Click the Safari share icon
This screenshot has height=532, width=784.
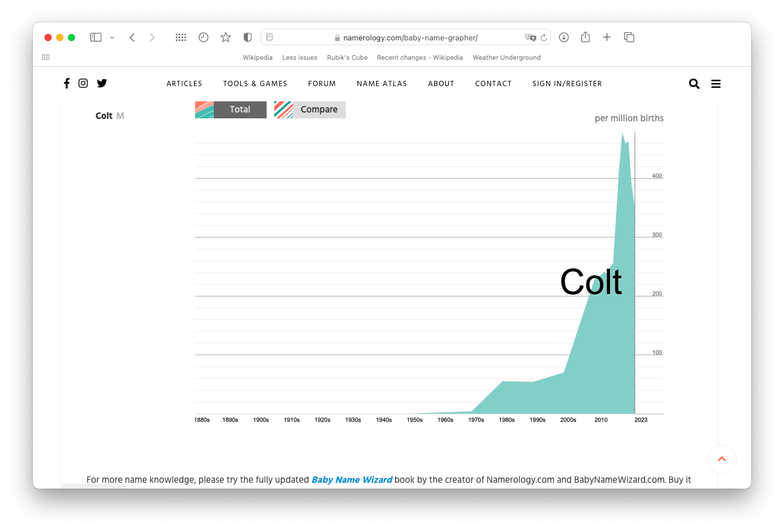(x=585, y=37)
